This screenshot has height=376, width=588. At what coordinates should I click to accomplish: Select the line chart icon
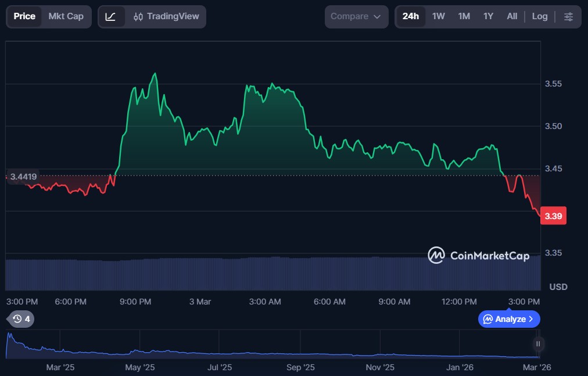[x=110, y=17]
